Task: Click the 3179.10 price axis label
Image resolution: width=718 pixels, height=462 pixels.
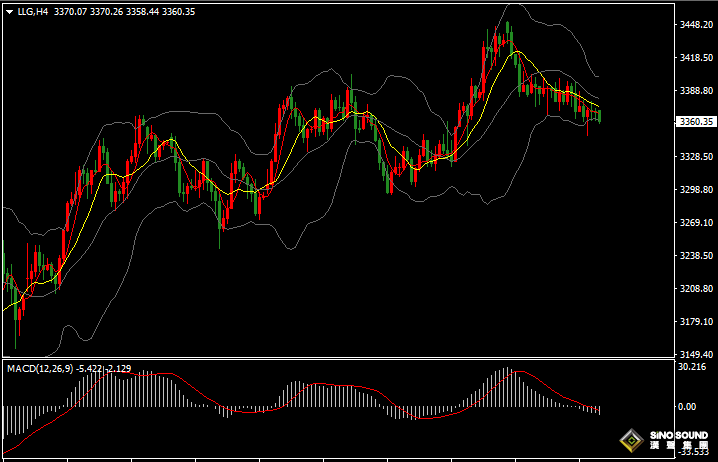Action: point(694,322)
